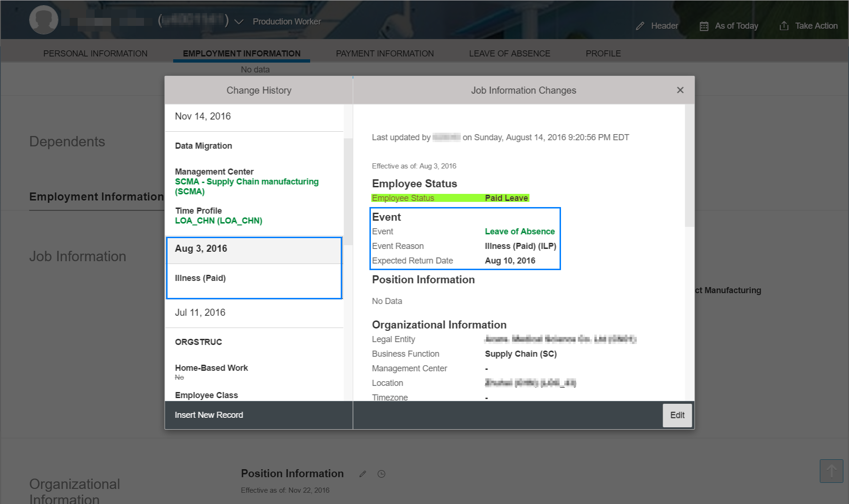Click the As of Today label

(737, 26)
